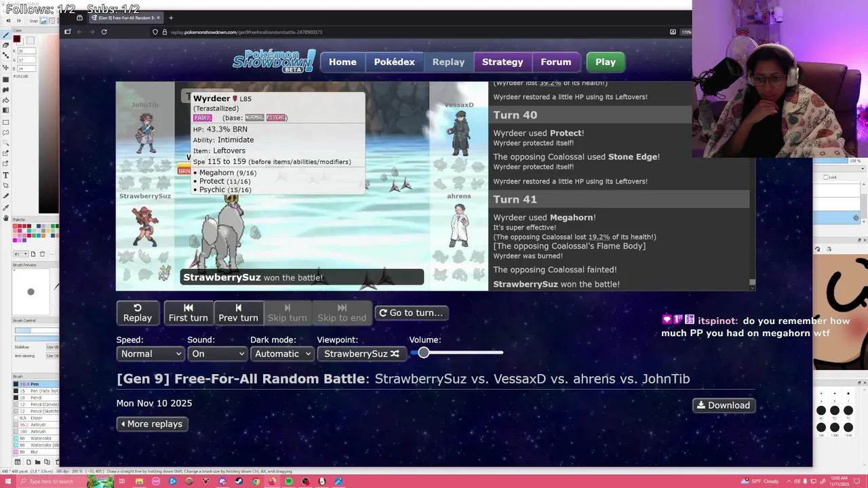The width and height of the screenshot is (868, 488).
Task: Open File Explorer from the taskbar
Action: [x=139, y=481]
